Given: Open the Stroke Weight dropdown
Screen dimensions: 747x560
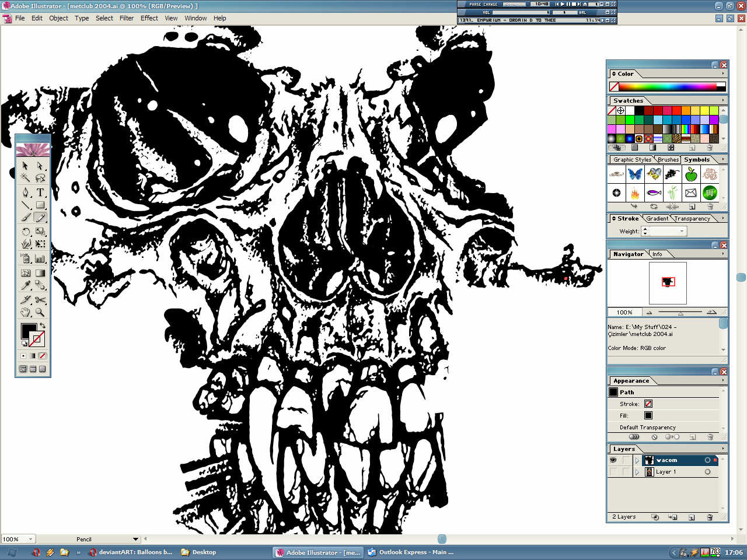Looking at the screenshot, I should coord(682,232).
